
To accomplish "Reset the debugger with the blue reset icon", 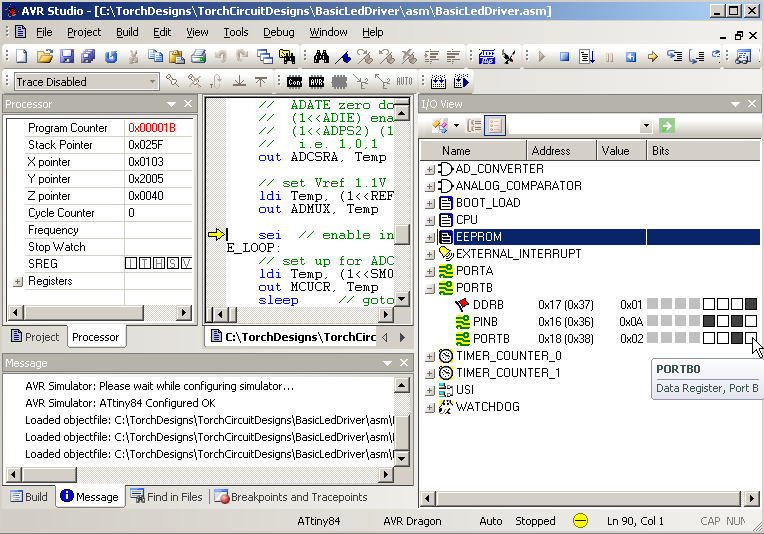I will click(x=630, y=57).
